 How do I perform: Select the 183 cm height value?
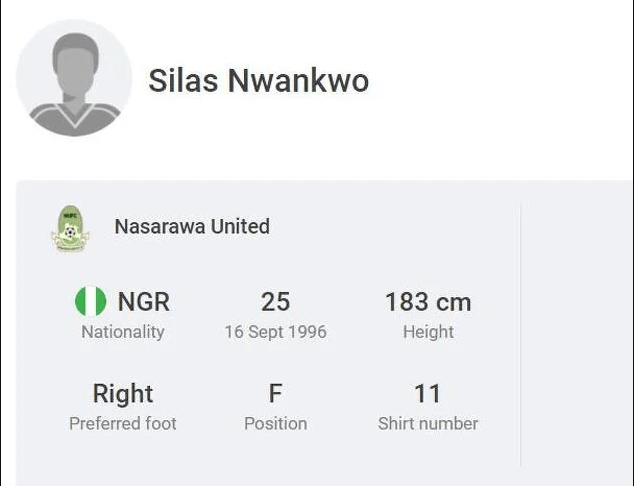click(428, 302)
